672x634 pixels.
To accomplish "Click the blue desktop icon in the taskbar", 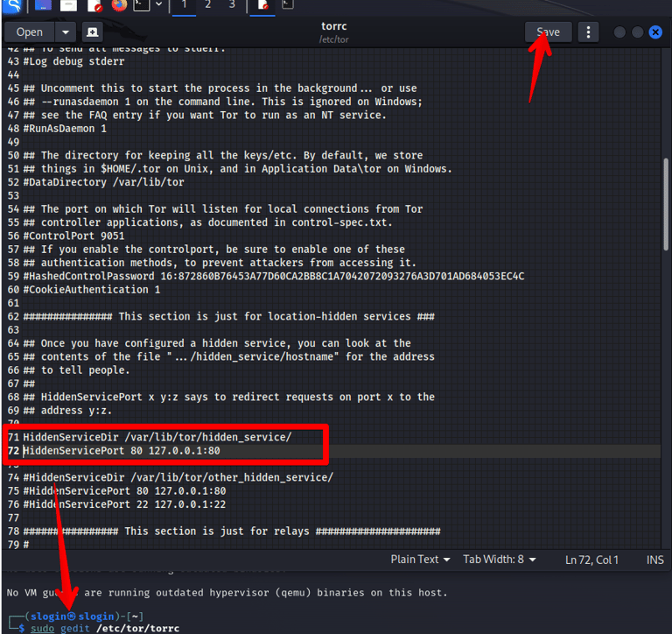I will (x=43, y=5).
